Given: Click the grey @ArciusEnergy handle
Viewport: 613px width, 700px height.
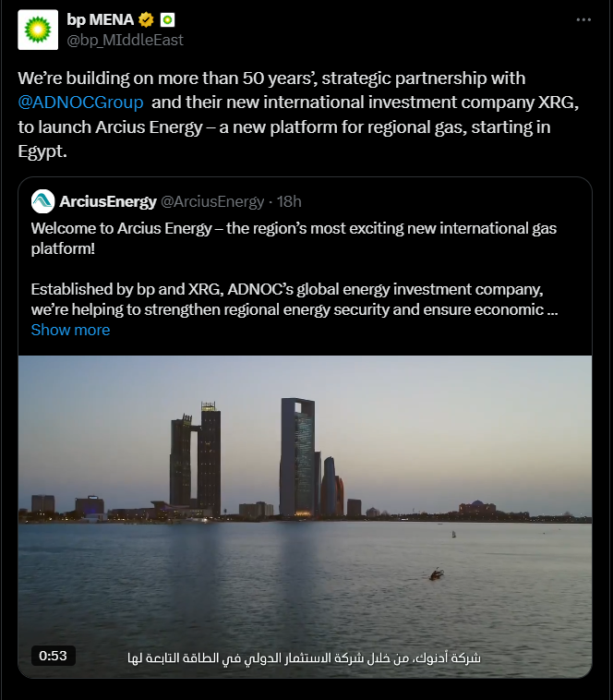Looking at the screenshot, I should coord(212,201).
